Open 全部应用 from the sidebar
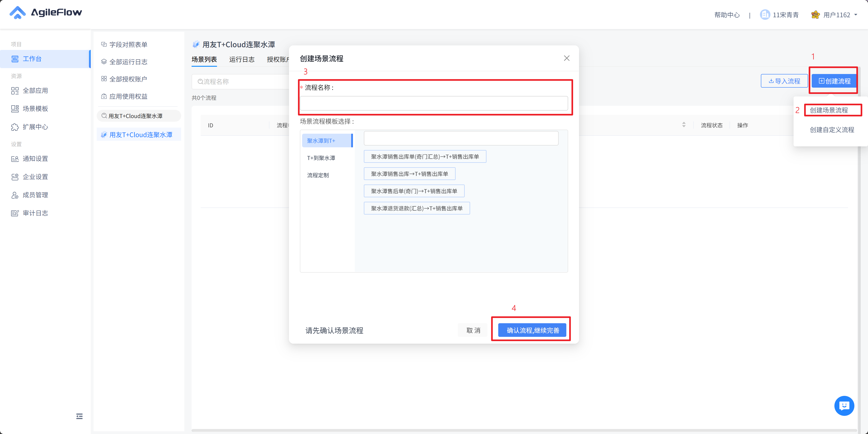Viewport: 868px width, 434px height. [x=35, y=91]
